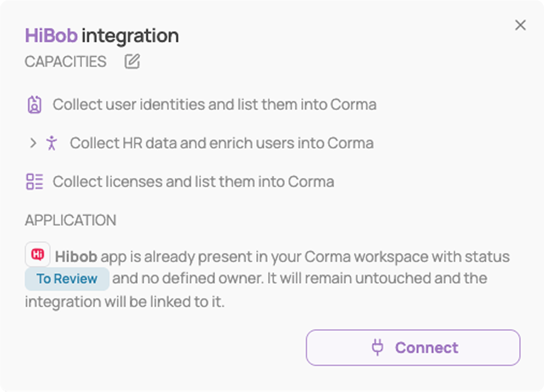Click the CAPACITIES section heading
544x392 pixels.
[66, 62]
